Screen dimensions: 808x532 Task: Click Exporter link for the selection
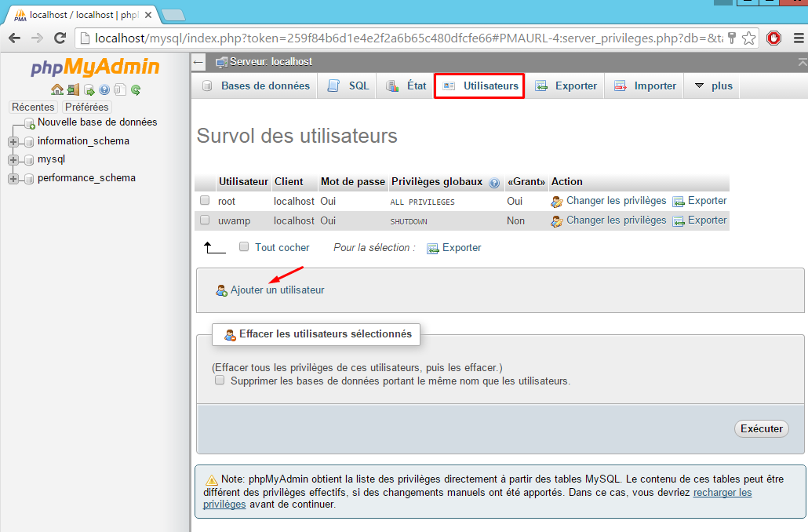tap(462, 248)
